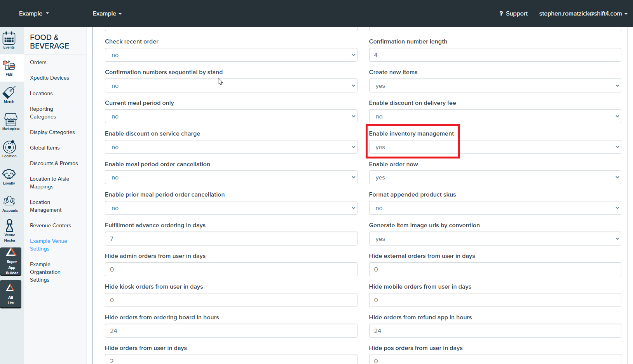
Task: Open Location to Aisle Mappings
Action: [49, 183]
